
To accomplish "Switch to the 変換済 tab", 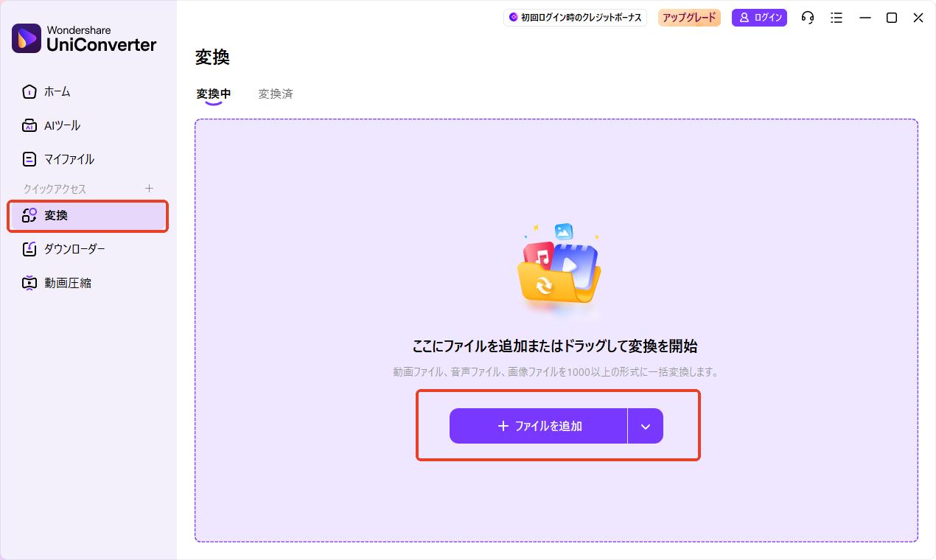I will 276,94.
